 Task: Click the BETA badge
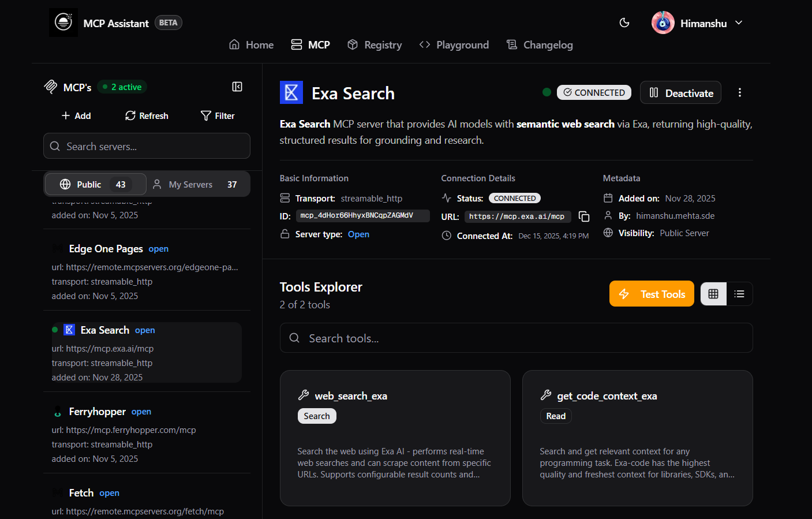tap(168, 23)
